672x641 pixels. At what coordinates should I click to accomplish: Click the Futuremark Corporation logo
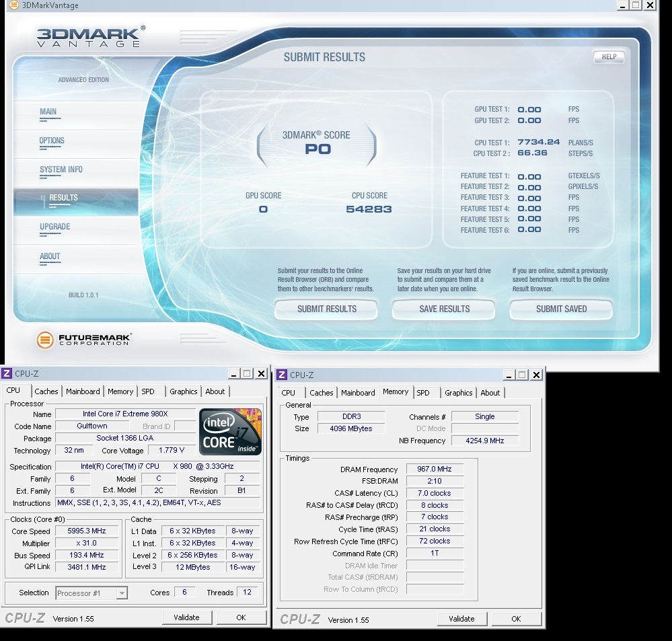click(x=83, y=340)
